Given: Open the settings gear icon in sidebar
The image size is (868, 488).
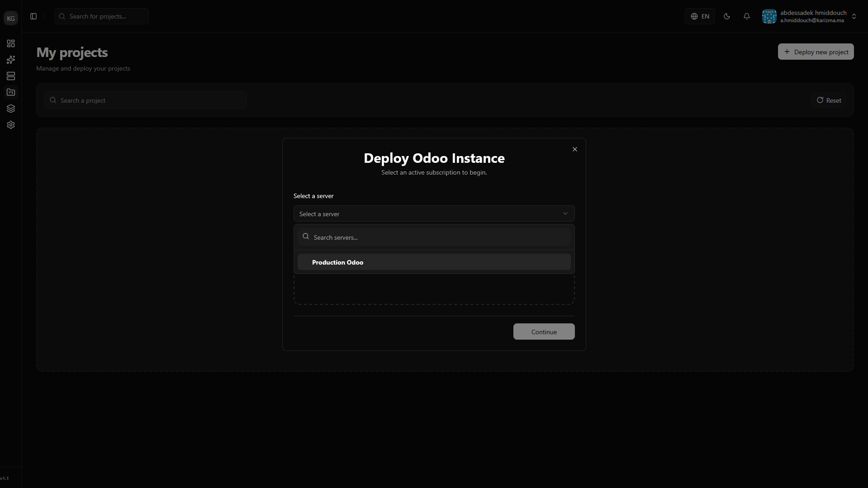Looking at the screenshot, I should [x=11, y=125].
